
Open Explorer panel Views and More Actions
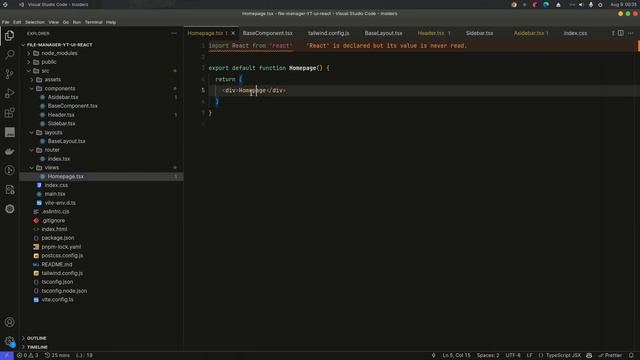(174, 33)
